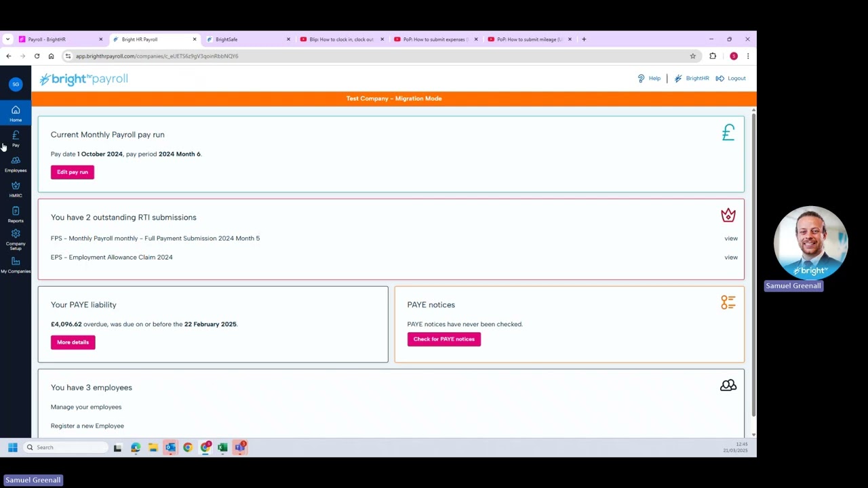Open the Home section in the sidebar

coord(16,113)
